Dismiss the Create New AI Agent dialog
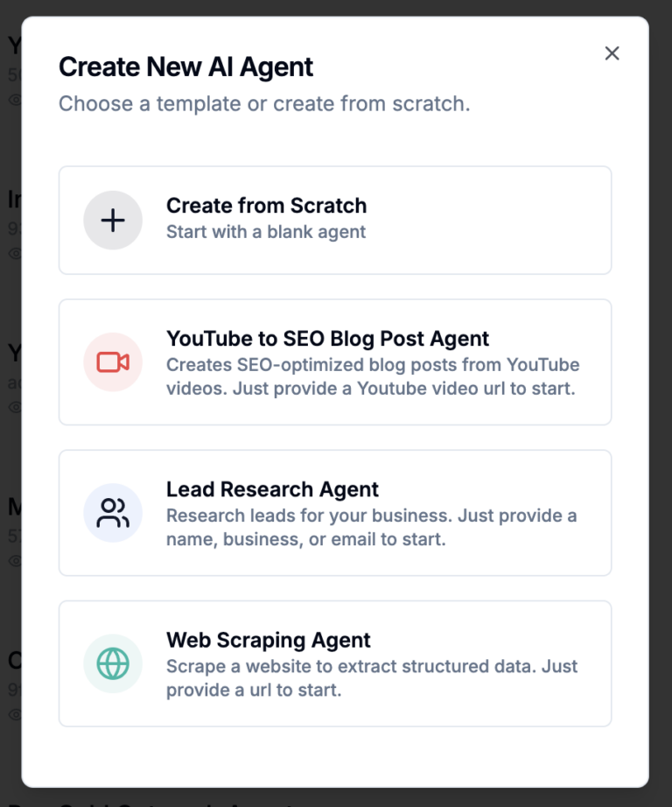The image size is (672, 807). (x=612, y=53)
